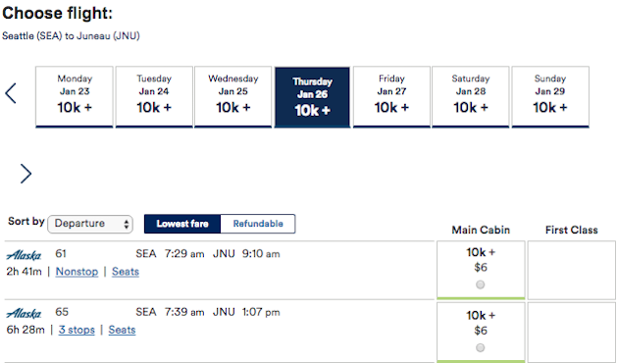This screenshot has height=364, width=618.
Task: Expand 3 stops details for flight 65
Action: pos(77,330)
